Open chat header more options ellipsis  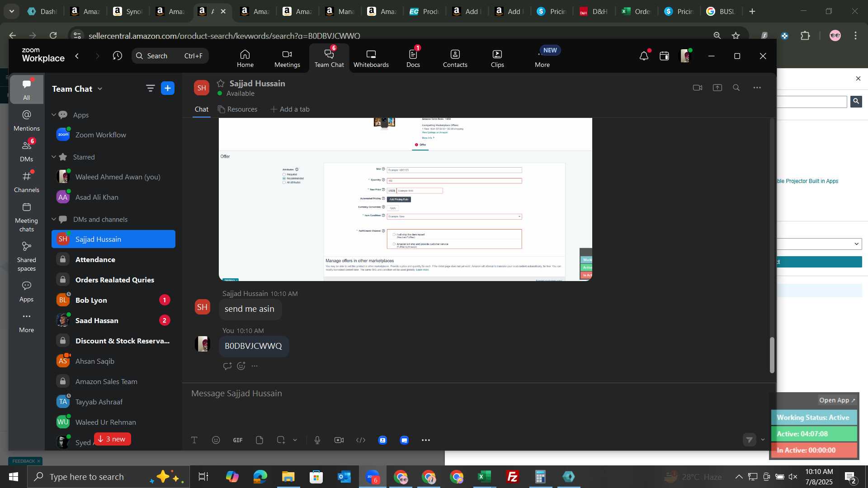point(757,88)
